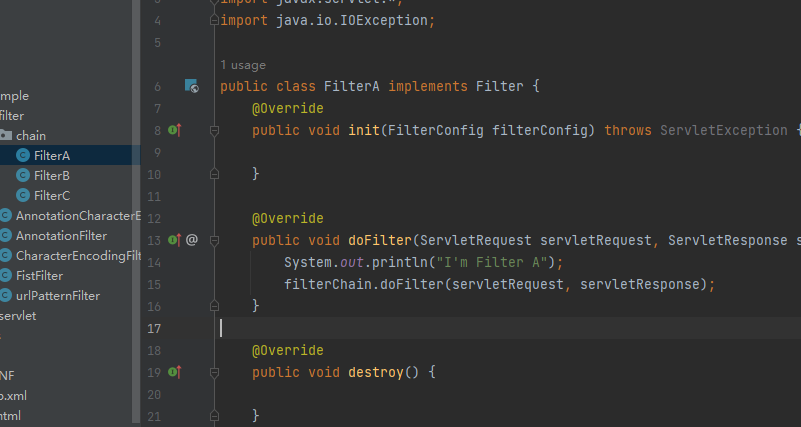The image size is (801, 427).
Task: Collapse the import block fold marker
Action: click(x=213, y=20)
